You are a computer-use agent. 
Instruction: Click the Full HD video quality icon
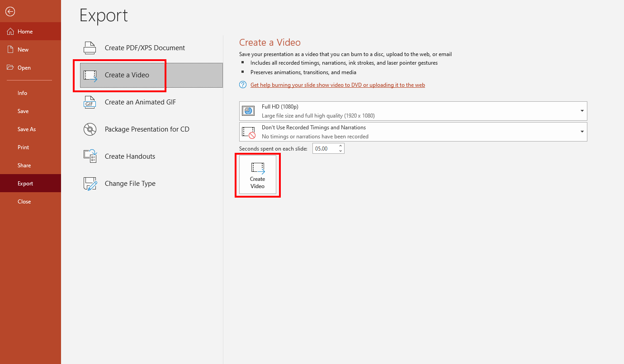(x=248, y=110)
